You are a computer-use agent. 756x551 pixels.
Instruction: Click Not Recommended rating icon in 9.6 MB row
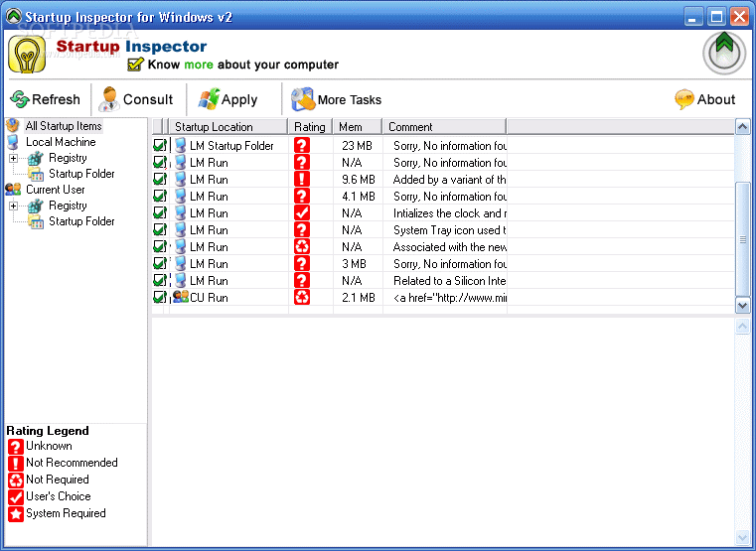302,179
